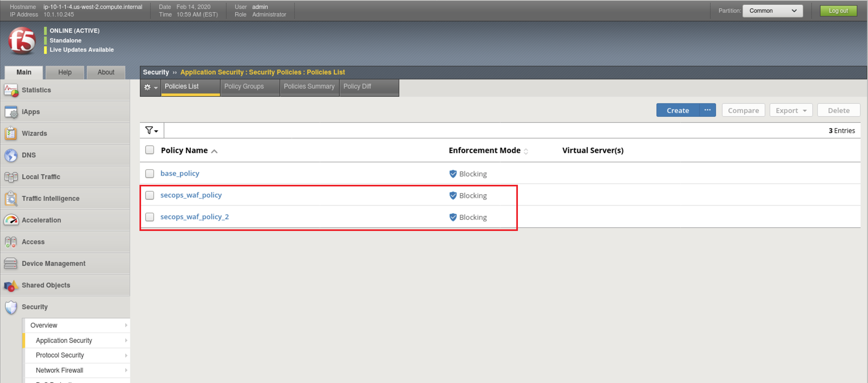The image size is (868, 383).
Task: Click the filter funnel icon
Action: pos(151,130)
